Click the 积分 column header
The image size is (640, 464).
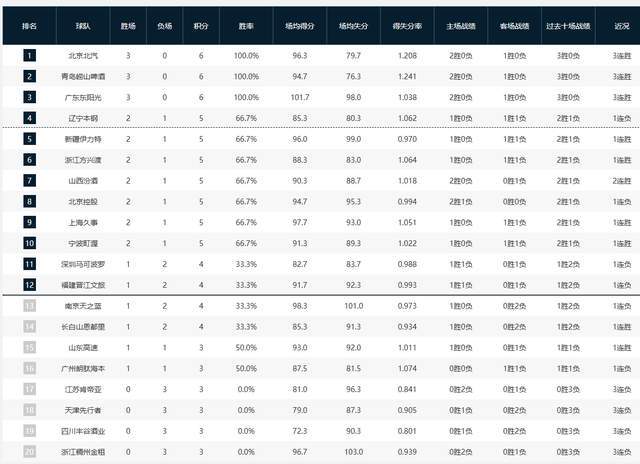[201, 25]
